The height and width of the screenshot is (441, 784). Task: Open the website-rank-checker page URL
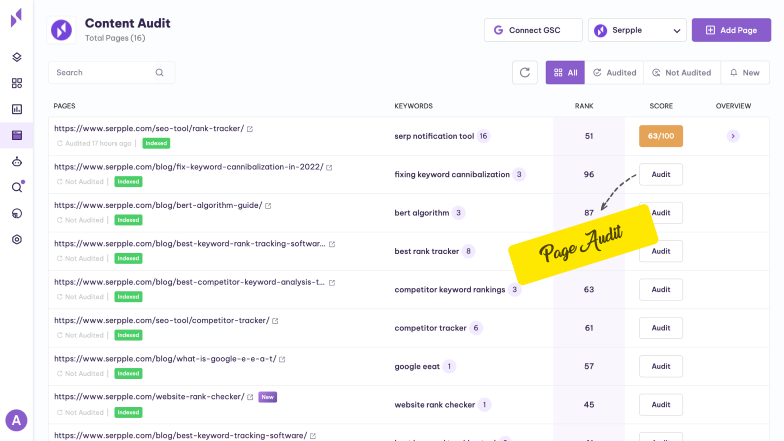[149, 396]
